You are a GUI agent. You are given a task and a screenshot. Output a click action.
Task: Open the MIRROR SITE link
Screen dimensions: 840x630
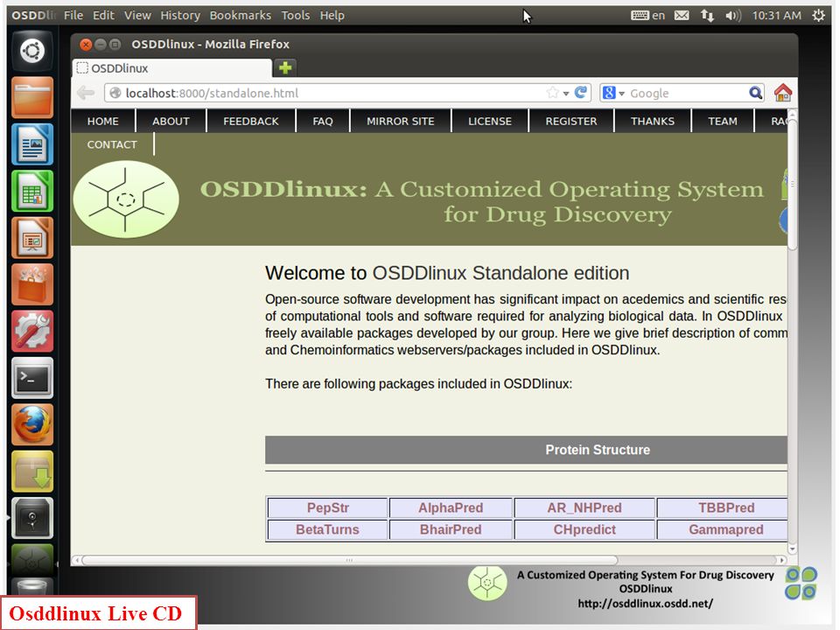400,121
